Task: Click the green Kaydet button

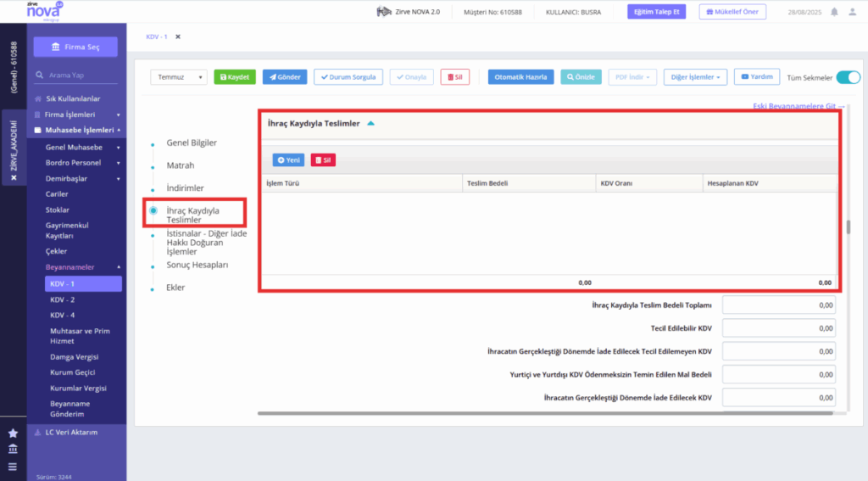Action: pos(235,77)
